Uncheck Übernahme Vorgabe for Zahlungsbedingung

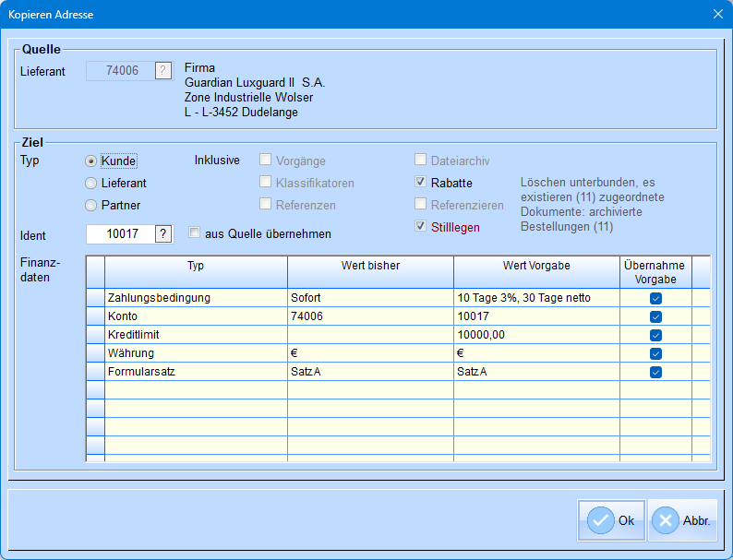pyautogui.click(x=655, y=298)
